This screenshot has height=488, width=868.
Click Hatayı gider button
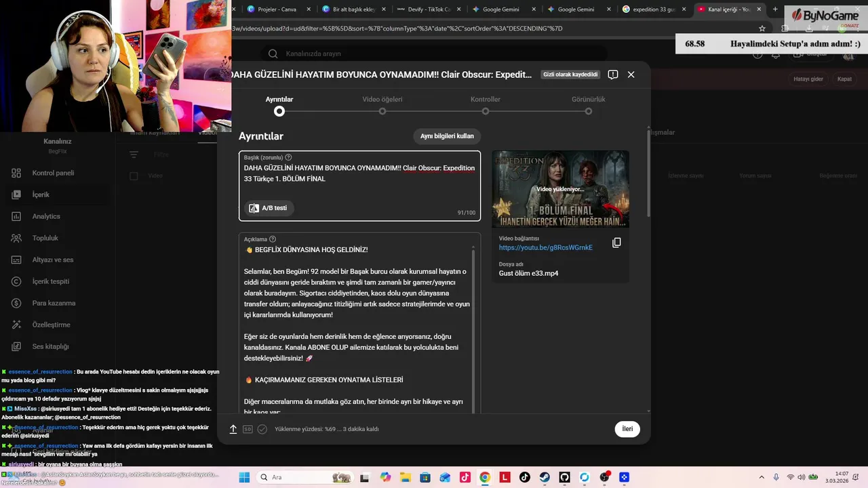808,79
